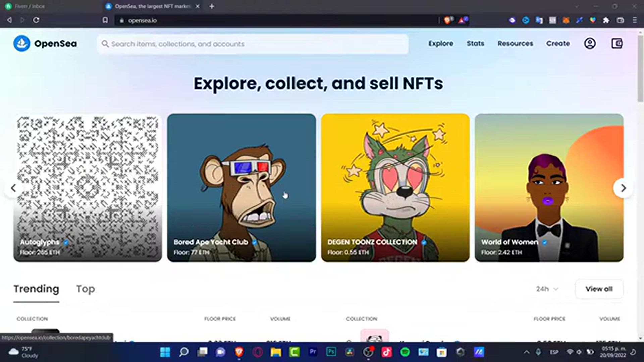The width and height of the screenshot is (644, 362).
Task: Close the OpenSea browser tab
Action: (198, 6)
